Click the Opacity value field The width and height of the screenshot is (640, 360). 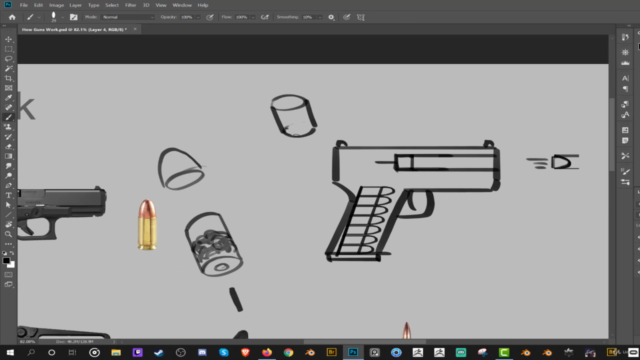187,17
